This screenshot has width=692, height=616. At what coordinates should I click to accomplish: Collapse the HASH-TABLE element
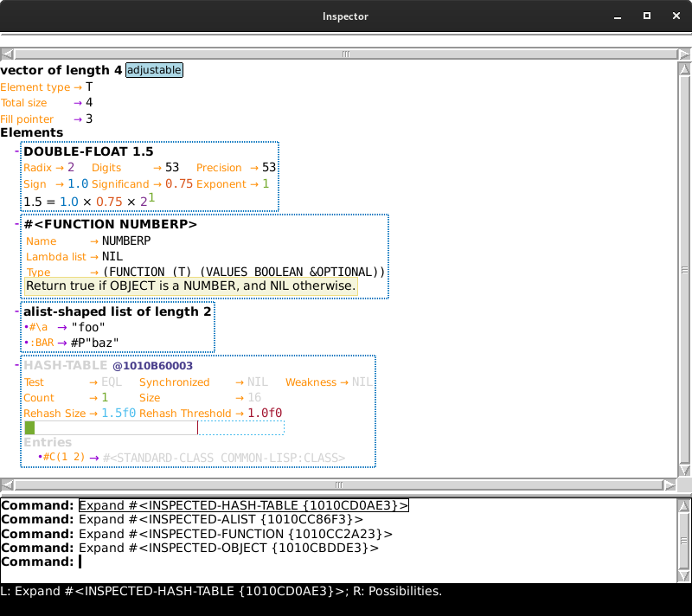tap(17, 366)
